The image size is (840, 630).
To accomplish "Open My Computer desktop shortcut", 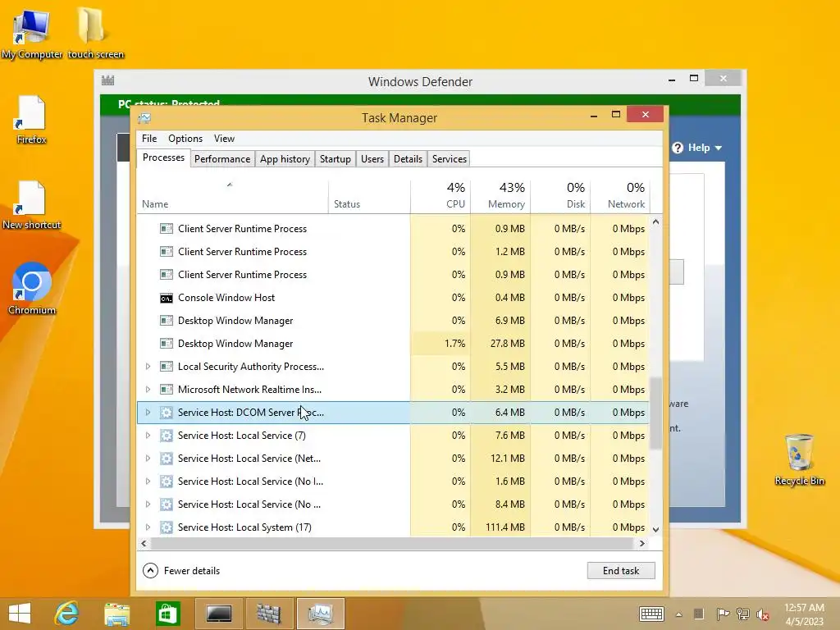I will (x=32, y=34).
